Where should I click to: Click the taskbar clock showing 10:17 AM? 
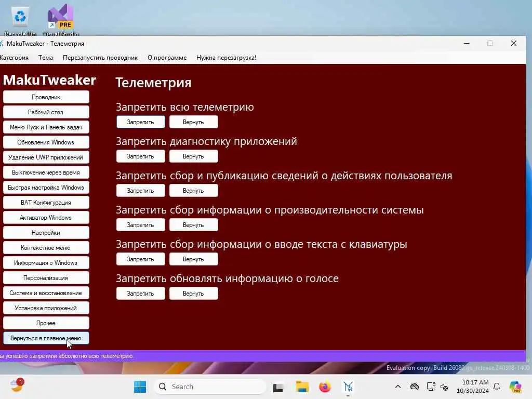pyautogui.click(x=473, y=387)
